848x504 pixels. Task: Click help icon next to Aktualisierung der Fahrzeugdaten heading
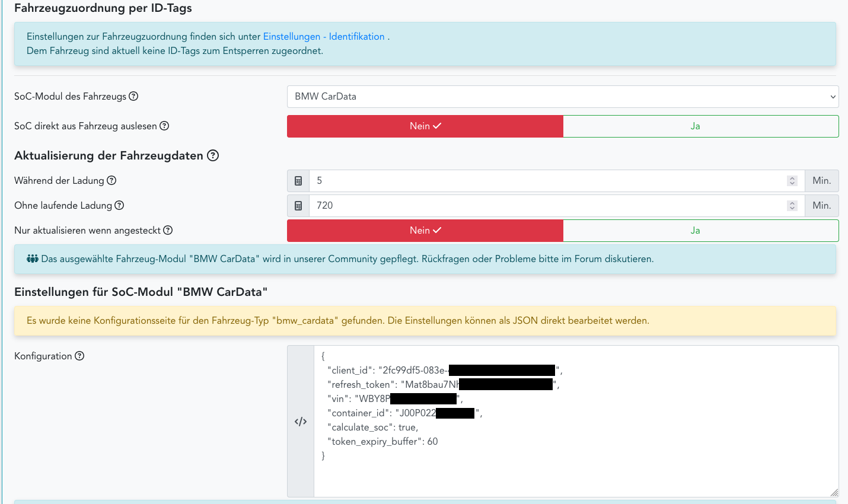point(213,155)
